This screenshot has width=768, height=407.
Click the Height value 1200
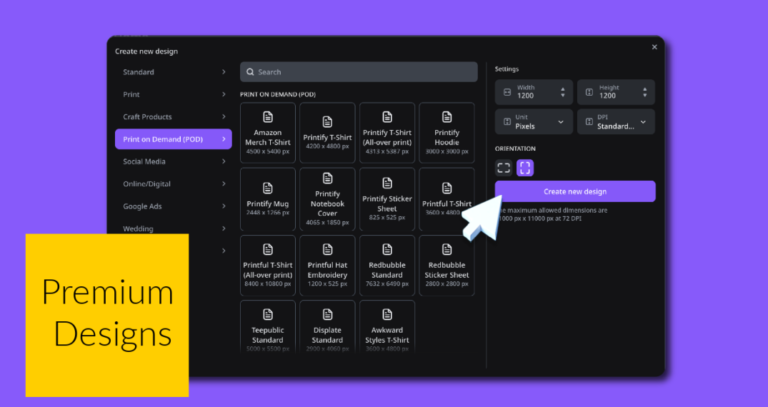(607, 96)
